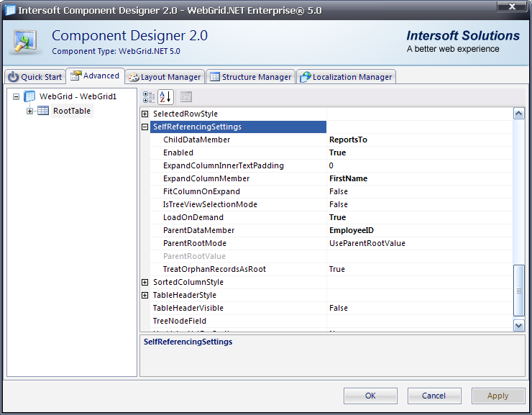Click the ExpandColumnInnerTextPadding value 0
Image resolution: width=532 pixels, height=415 pixels.
419,165
